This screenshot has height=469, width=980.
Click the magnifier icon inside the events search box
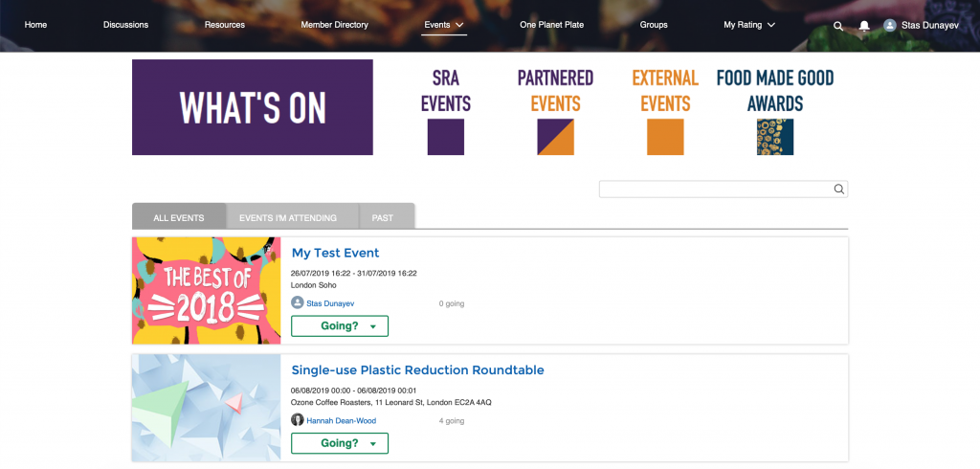(839, 190)
